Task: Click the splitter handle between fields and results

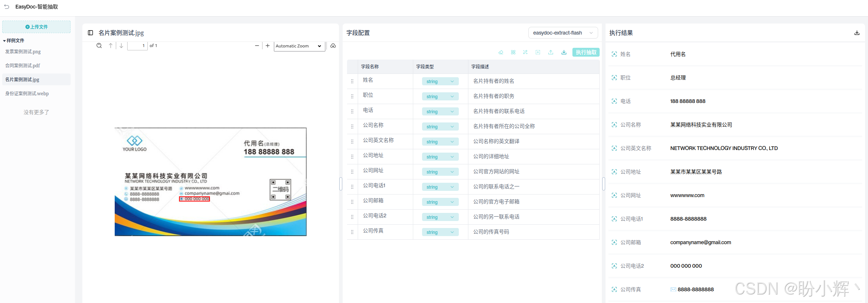Action: tap(604, 183)
